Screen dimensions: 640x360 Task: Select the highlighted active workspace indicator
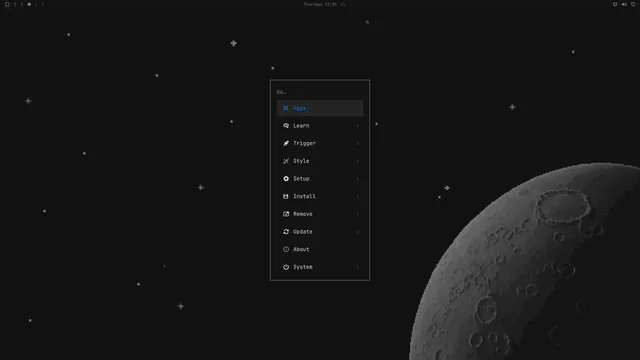[29, 4]
